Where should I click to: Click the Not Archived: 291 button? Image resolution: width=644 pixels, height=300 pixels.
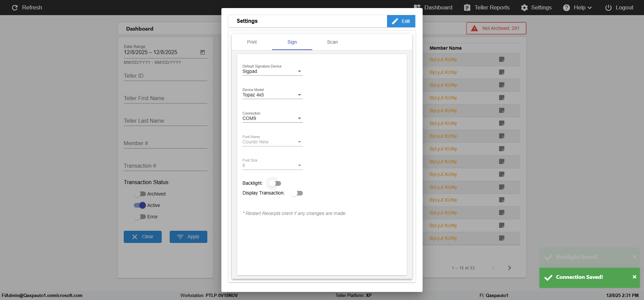pyautogui.click(x=496, y=28)
